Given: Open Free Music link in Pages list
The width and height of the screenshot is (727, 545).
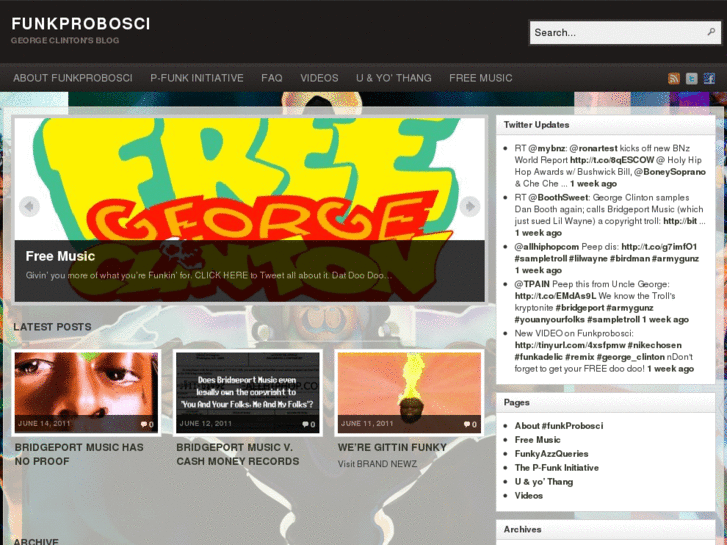Looking at the screenshot, I should (537, 440).
